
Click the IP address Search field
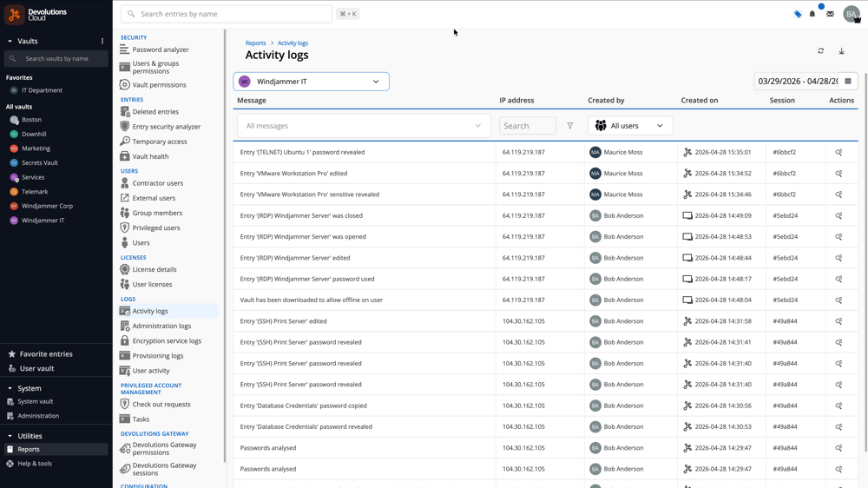[528, 126]
